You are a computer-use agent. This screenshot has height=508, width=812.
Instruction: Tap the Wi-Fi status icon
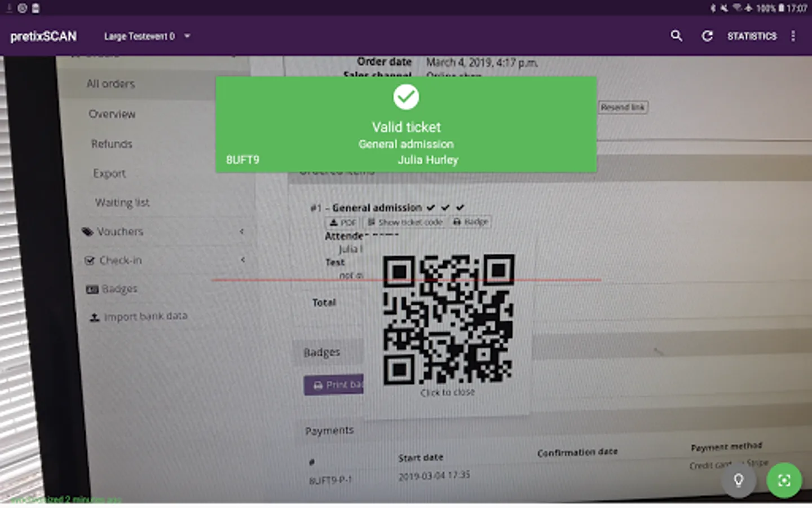737,8
